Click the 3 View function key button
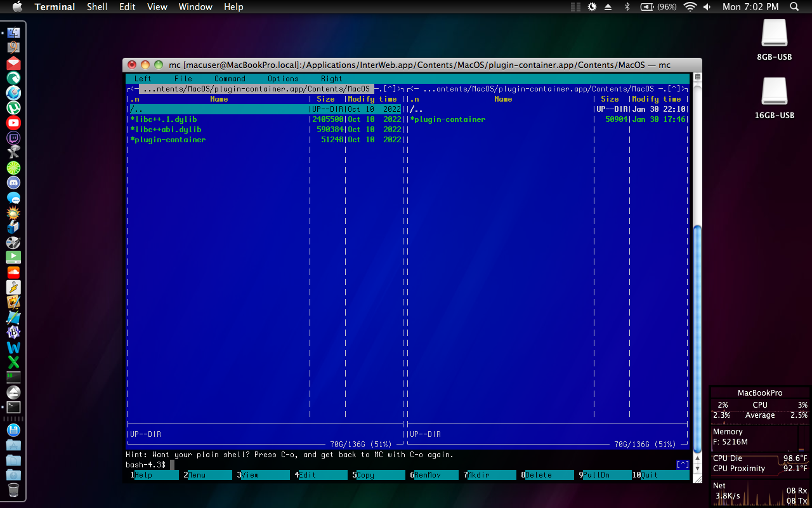 263,475
